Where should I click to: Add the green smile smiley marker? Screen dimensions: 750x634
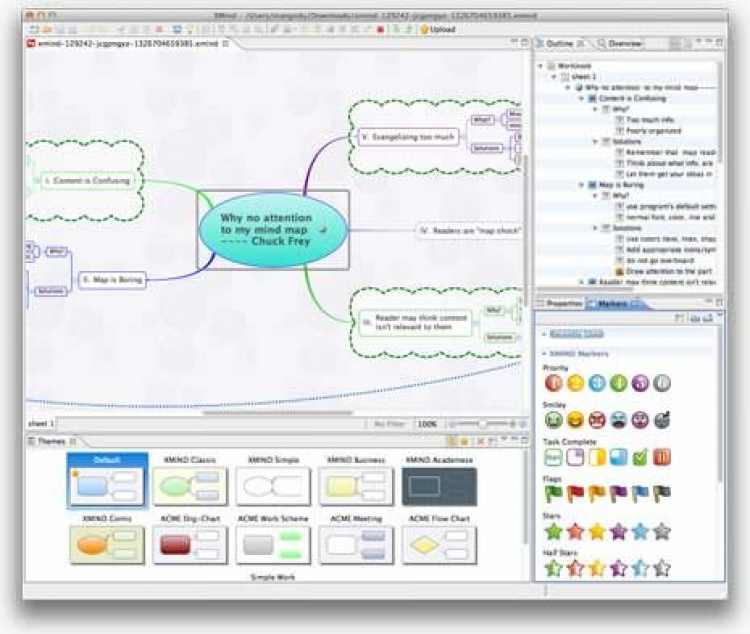[x=553, y=420]
